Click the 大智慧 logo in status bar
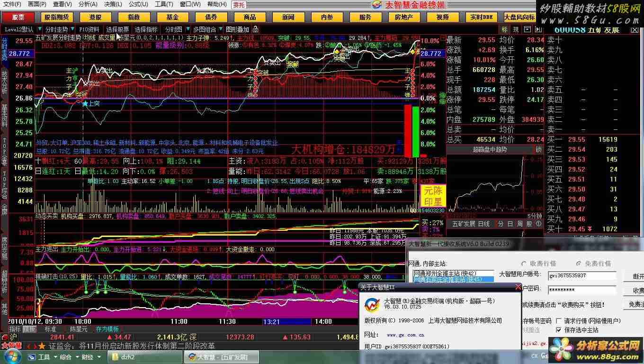644x364 pixels. (x=11, y=346)
